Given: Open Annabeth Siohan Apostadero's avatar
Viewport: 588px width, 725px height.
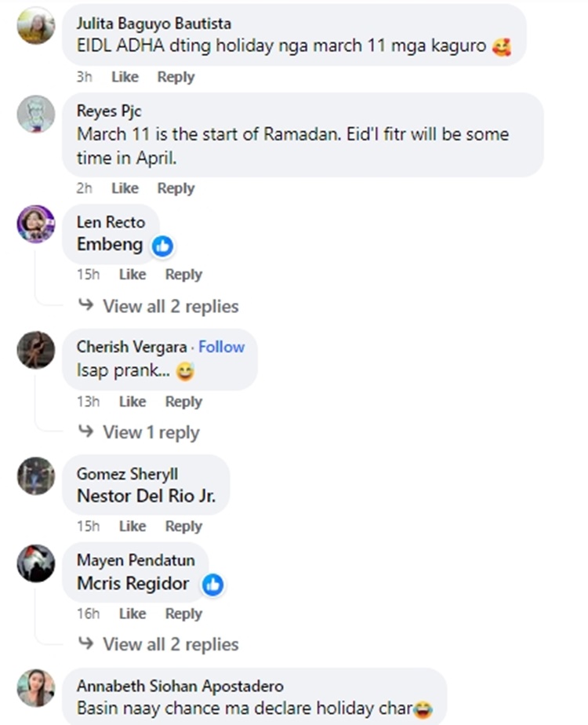Looking at the screenshot, I should coord(36,688).
